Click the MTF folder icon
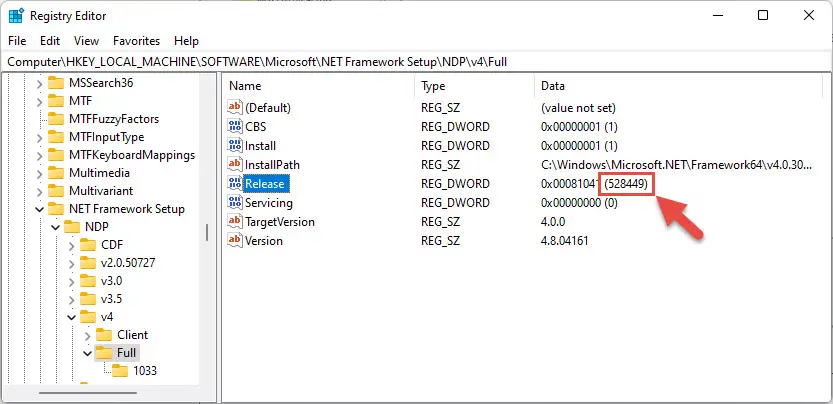 point(56,101)
